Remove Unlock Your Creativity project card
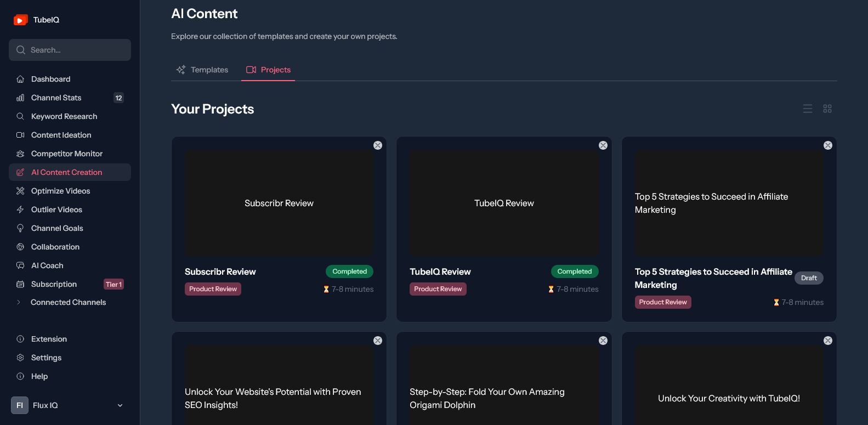The image size is (868, 425). (x=828, y=341)
